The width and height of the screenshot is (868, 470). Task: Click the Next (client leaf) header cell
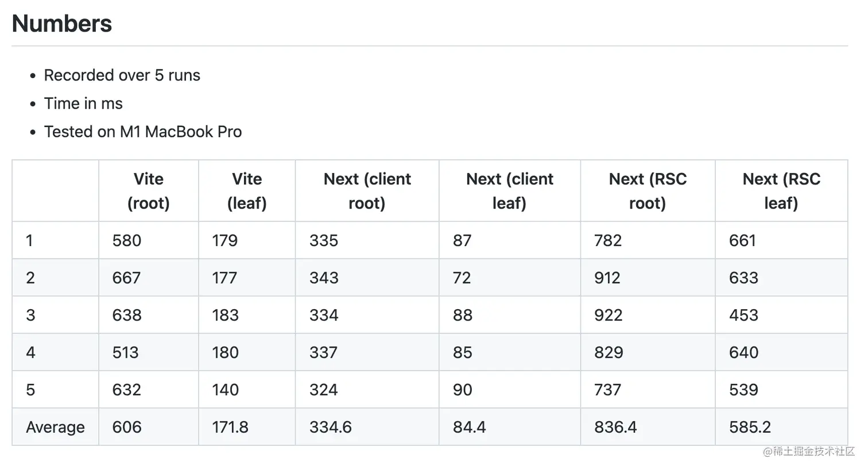point(510,191)
